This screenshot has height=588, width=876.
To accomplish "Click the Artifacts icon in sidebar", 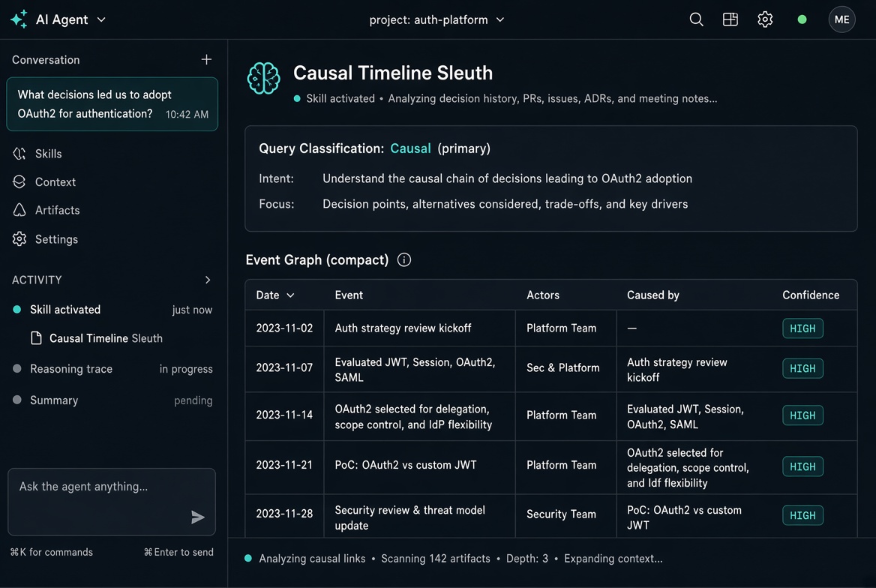I will (19, 210).
